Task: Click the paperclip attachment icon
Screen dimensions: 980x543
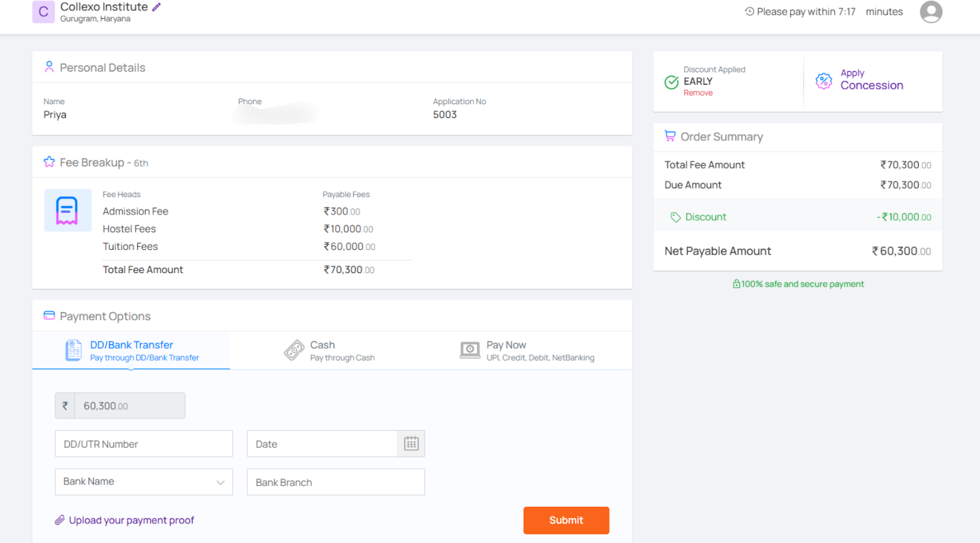Action: pyautogui.click(x=59, y=520)
